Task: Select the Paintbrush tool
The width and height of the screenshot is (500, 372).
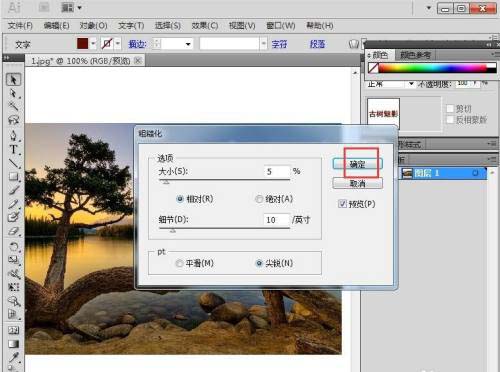Action: point(13,190)
